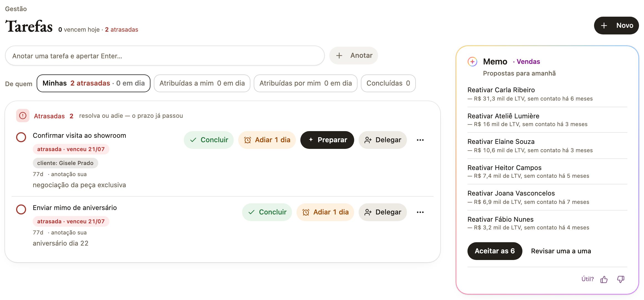This screenshot has width=644, height=300.
Task: Click the aniversário dia 22 note
Action: click(x=61, y=243)
